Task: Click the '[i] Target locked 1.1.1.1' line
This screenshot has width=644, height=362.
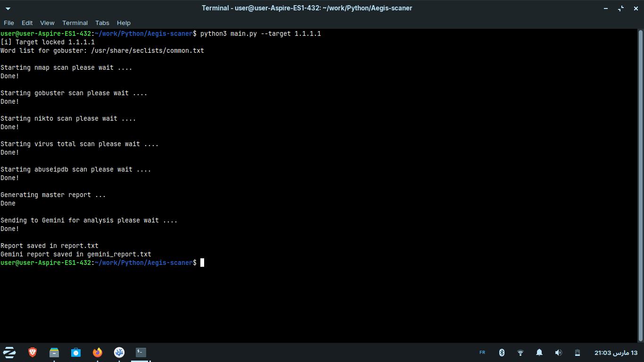Action: (x=48, y=42)
